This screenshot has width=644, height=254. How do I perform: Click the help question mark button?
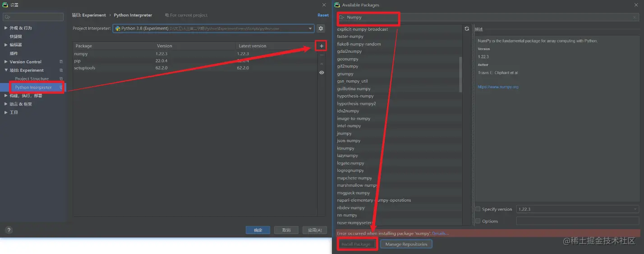click(9, 230)
